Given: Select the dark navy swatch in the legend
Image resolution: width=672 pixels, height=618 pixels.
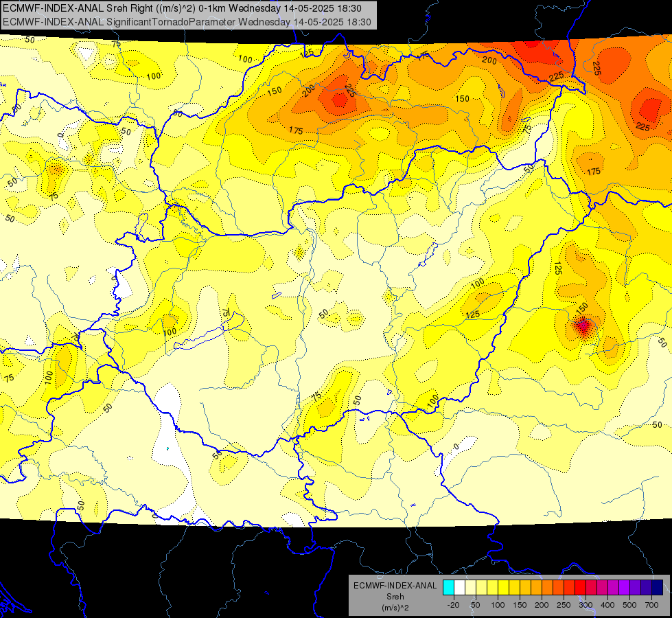Looking at the screenshot, I should (x=658, y=587).
